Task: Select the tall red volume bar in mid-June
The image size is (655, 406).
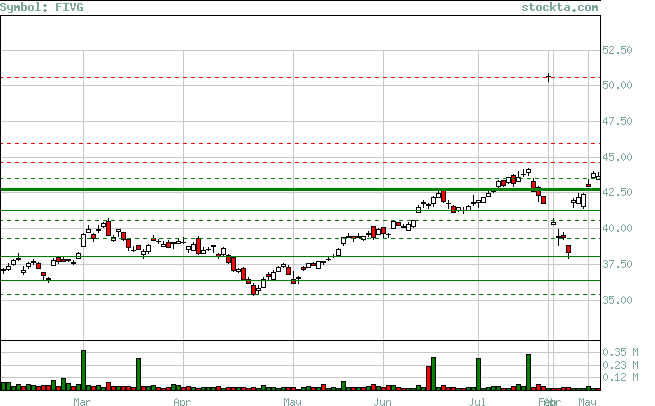Action: 428,378
